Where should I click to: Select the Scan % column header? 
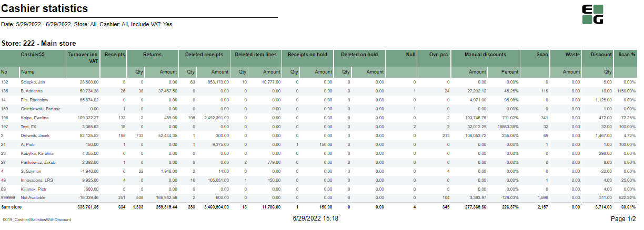pyautogui.click(x=627, y=54)
